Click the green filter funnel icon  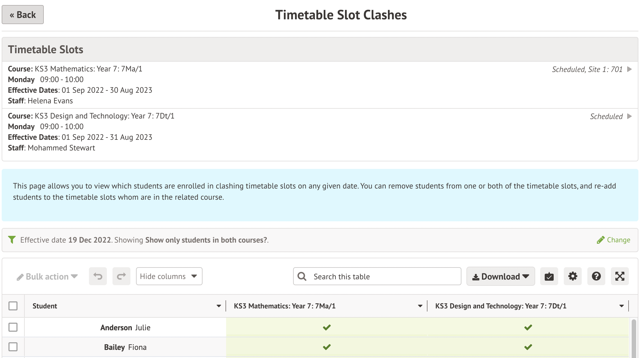(12, 240)
